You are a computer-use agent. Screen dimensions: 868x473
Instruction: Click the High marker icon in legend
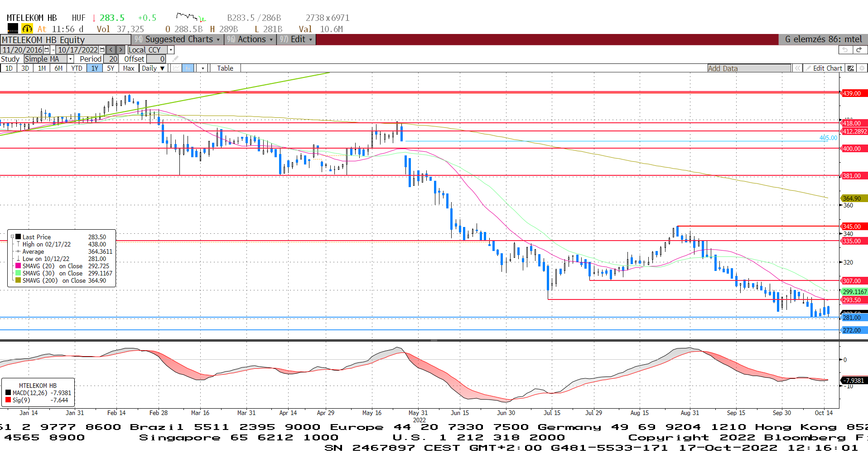click(x=18, y=244)
